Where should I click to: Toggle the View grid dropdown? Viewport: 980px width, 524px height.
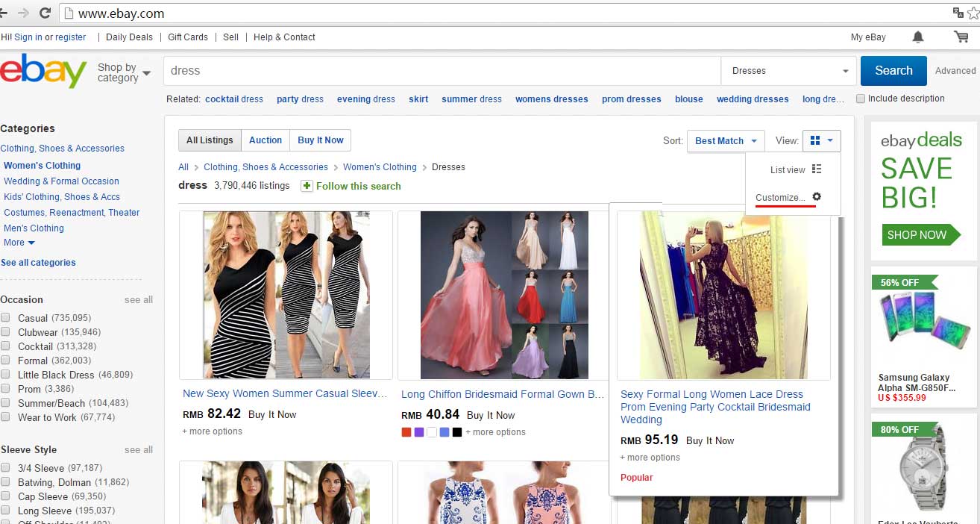[821, 141]
